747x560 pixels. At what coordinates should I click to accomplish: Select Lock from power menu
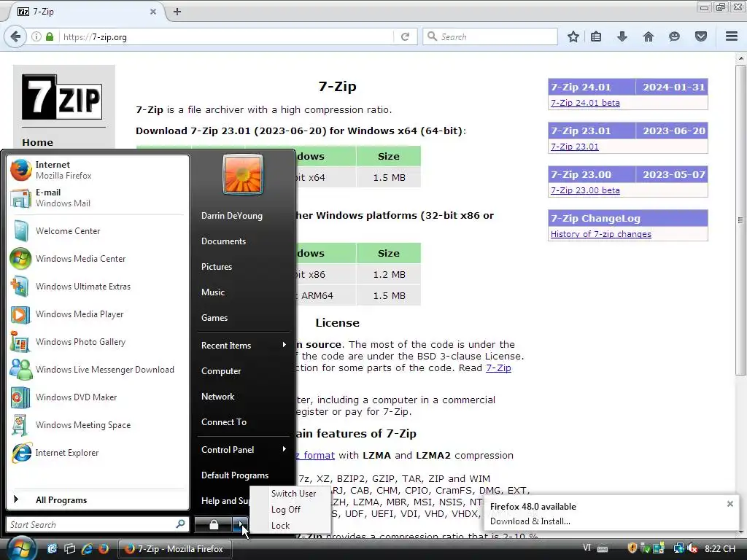point(281,526)
